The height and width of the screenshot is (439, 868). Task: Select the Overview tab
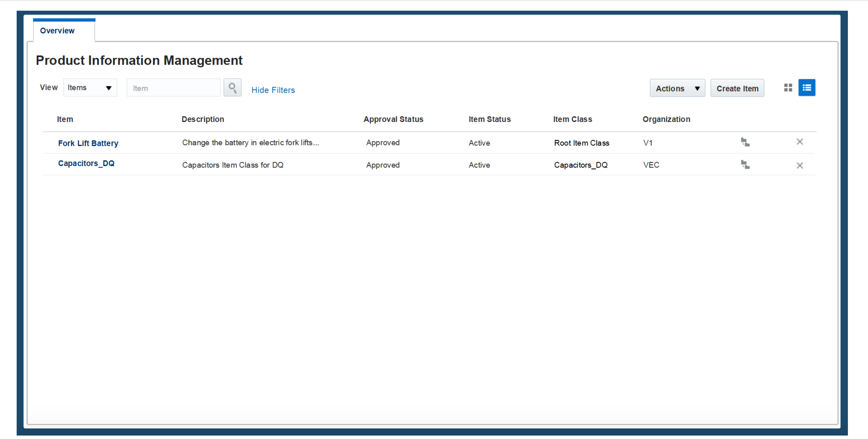(57, 31)
